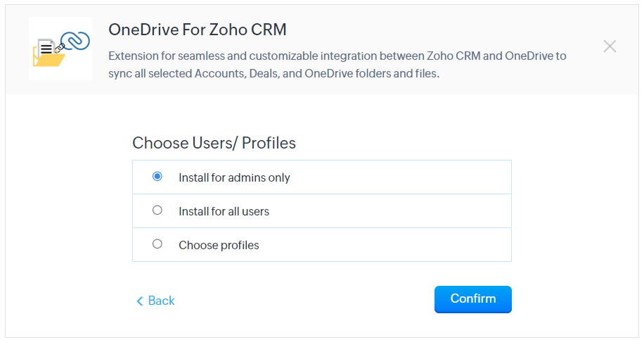The height and width of the screenshot is (340, 644).
Task: Click the document page in the logo
Action: point(46,48)
